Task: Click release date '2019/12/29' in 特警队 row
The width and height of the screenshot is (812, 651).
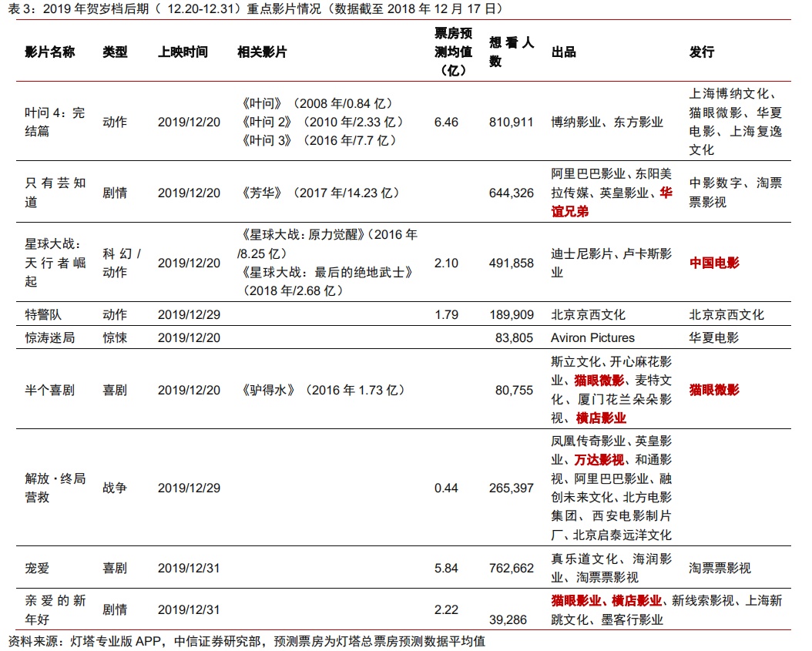Action: coord(189,314)
